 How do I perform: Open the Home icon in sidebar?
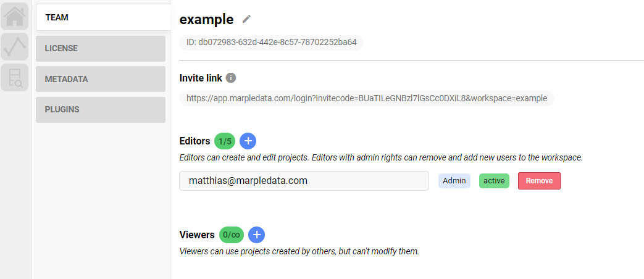[14, 17]
